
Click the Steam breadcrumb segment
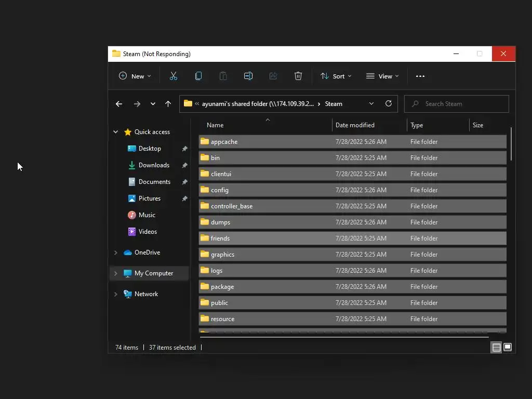pyautogui.click(x=334, y=104)
